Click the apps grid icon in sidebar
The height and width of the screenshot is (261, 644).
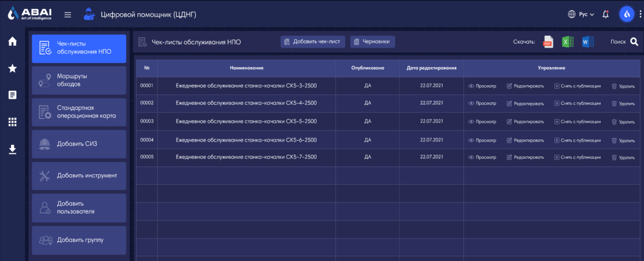[x=12, y=122]
